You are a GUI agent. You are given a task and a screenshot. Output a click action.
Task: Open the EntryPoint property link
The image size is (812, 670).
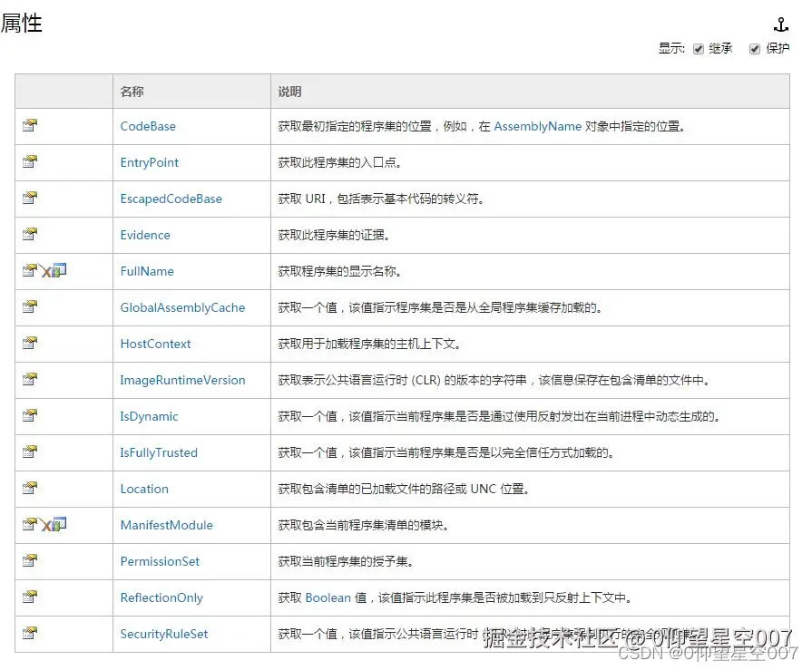pyautogui.click(x=149, y=162)
